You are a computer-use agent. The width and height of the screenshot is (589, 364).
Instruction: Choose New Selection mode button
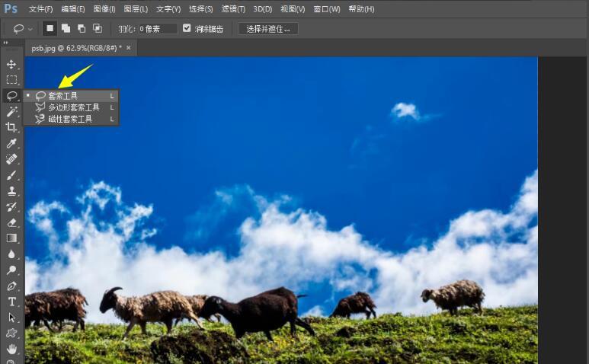click(50, 28)
